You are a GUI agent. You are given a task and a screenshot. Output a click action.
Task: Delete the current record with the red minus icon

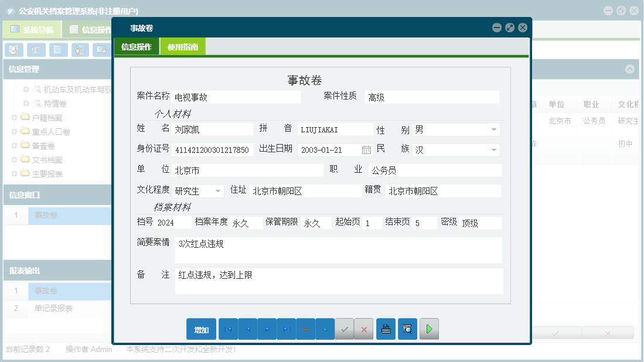coord(305,329)
